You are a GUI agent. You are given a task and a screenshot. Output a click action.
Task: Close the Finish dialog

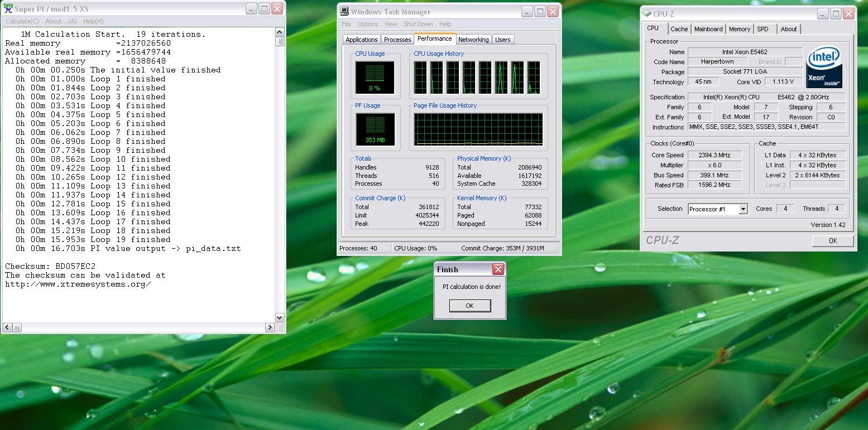tap(498, 269)
